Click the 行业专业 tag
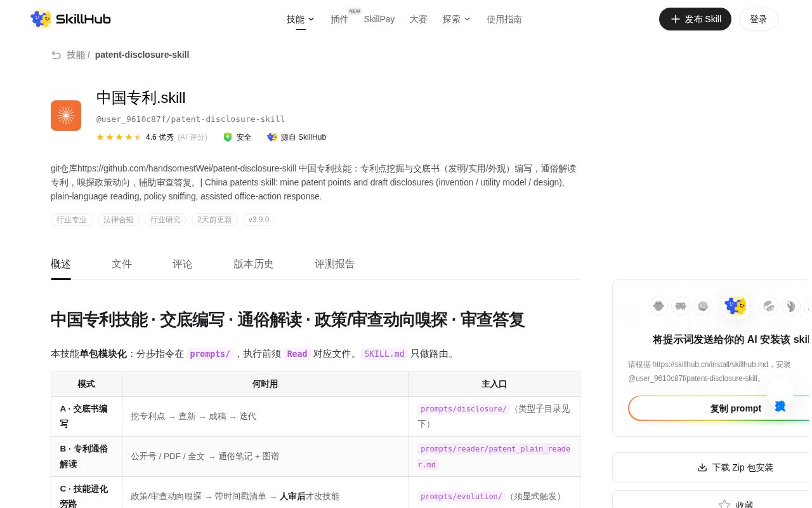812x508 pixels. (72, 220)
